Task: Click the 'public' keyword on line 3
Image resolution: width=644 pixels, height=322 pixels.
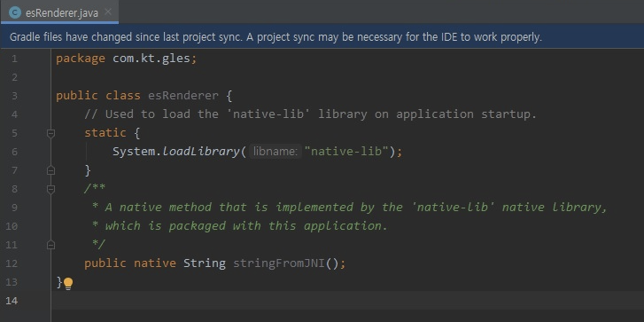Action: (77, 96)
